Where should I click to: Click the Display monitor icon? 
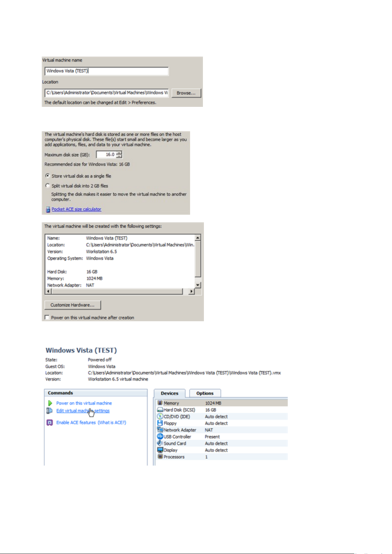[160, 450]
